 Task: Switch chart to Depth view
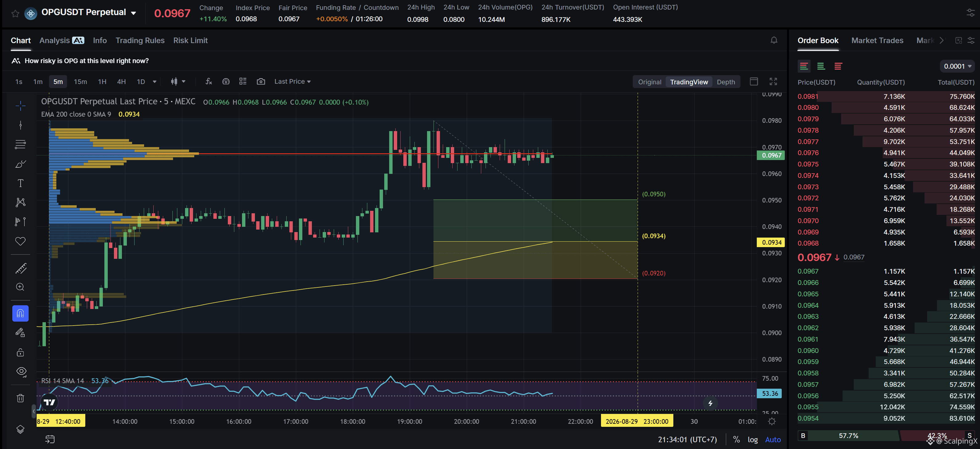tap(725, 82)
